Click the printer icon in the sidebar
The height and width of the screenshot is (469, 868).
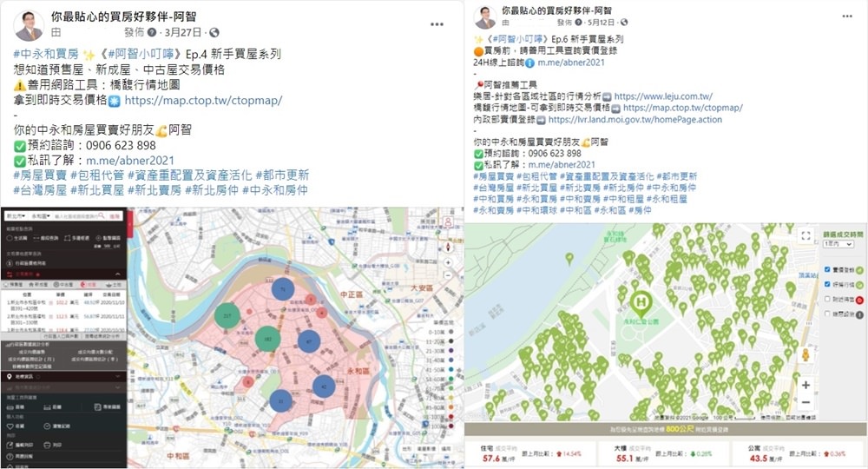pyautogui.click(x=47, y=445)
